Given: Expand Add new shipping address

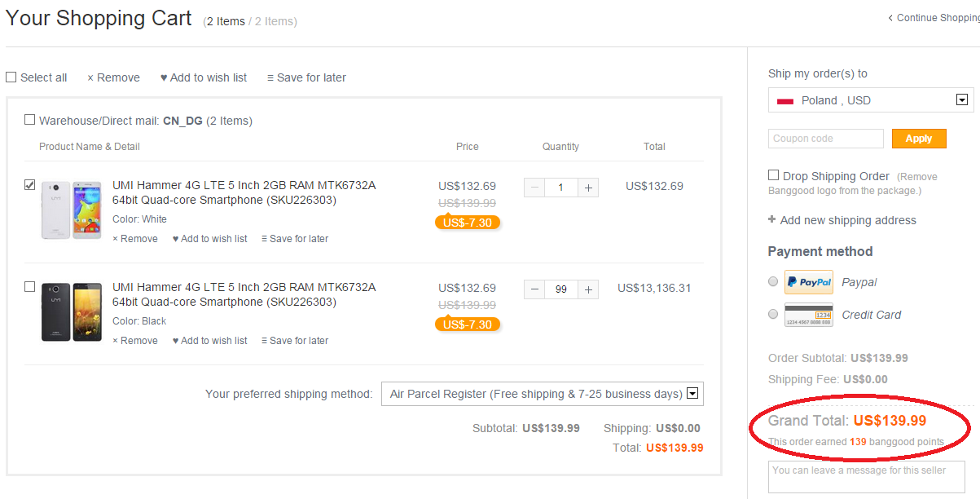Looking at the screenshot, I should (842, 220).
